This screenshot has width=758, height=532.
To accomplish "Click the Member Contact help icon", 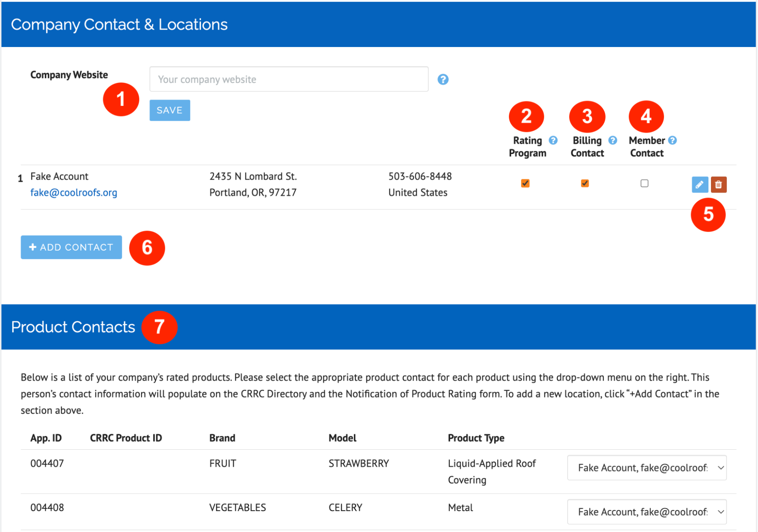I will (x=673, y=140).
